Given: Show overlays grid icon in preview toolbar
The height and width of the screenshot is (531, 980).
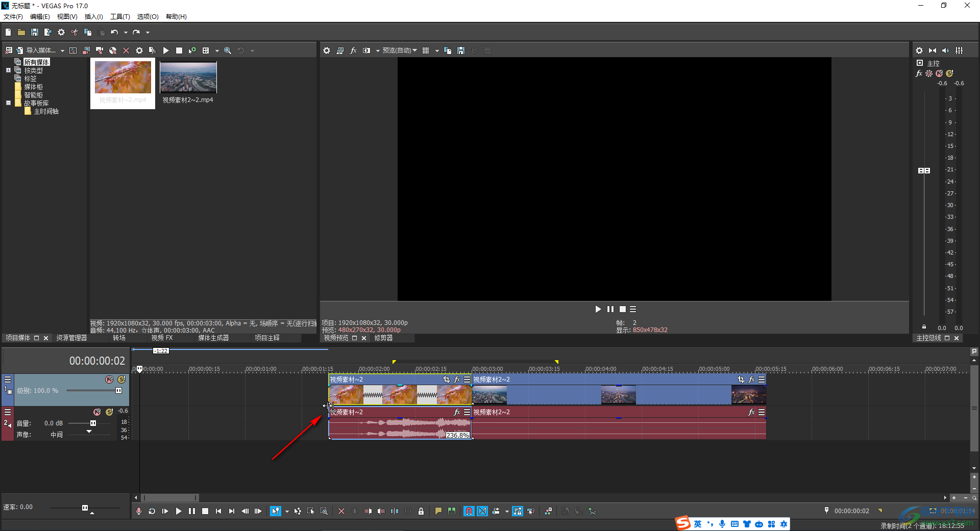Looking at the screenshot, I should pos(426,50).
